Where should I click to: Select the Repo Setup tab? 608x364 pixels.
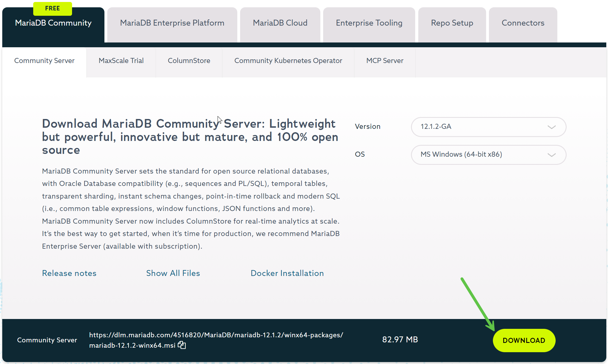point(452,23)
